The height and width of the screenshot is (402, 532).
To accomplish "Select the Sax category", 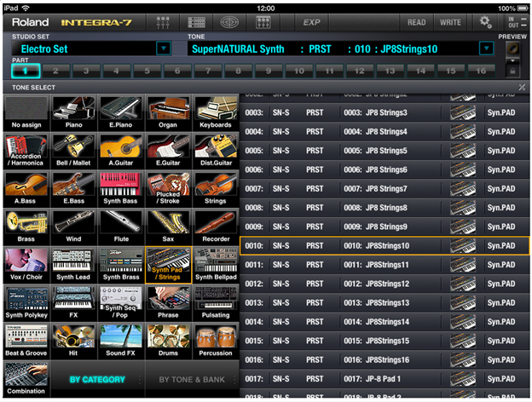I will pyautogui.click(x=168, y=227).
